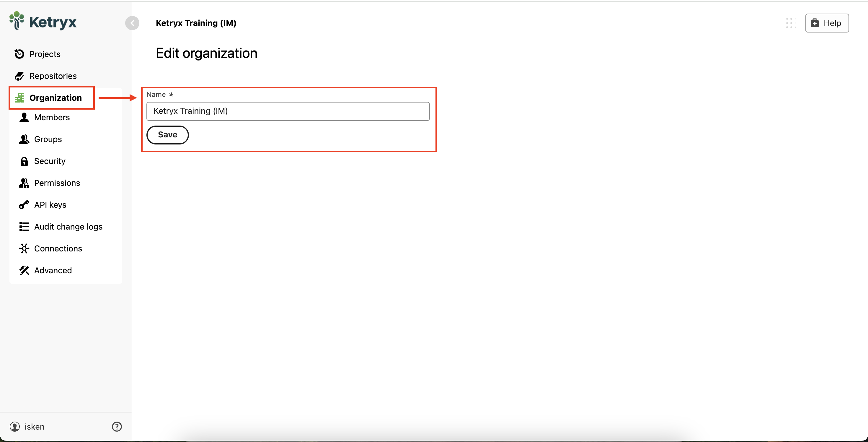This screenshot has height=442, width=868.
Task: Open Security settings
Action: [x=50, y=161]
